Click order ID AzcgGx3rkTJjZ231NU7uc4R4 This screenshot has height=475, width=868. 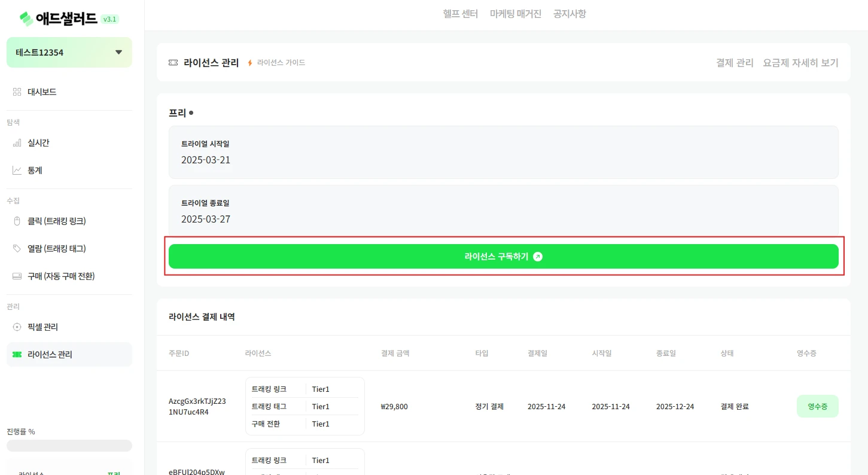coord(197,406)
